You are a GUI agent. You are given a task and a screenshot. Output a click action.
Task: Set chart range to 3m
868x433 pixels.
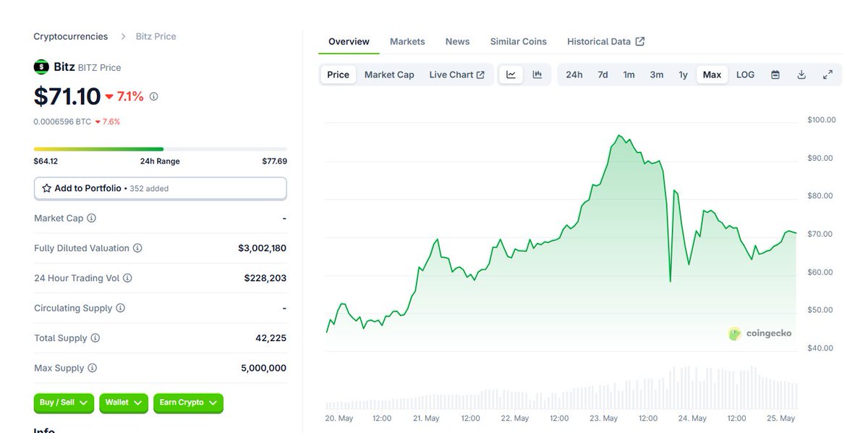tap(657, 75)
